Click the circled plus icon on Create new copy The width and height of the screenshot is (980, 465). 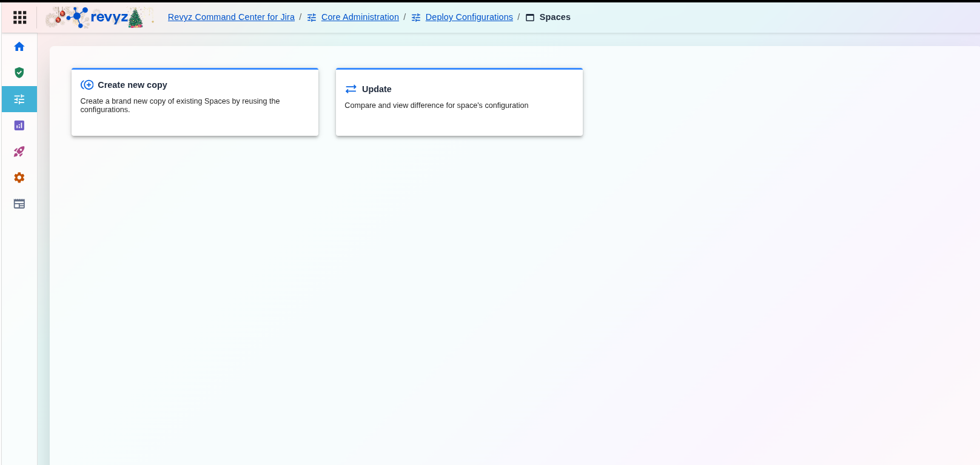(87, 85)
